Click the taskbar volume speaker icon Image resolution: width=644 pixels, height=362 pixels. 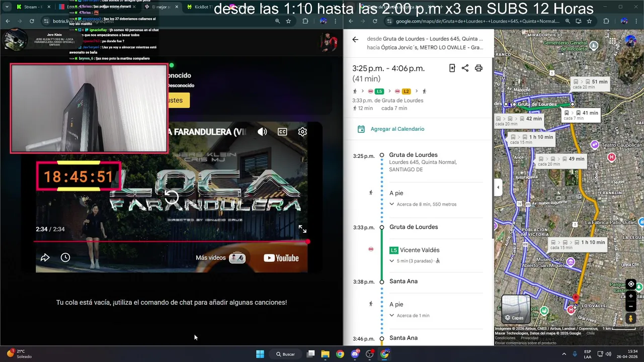click(x=608, y=354)
